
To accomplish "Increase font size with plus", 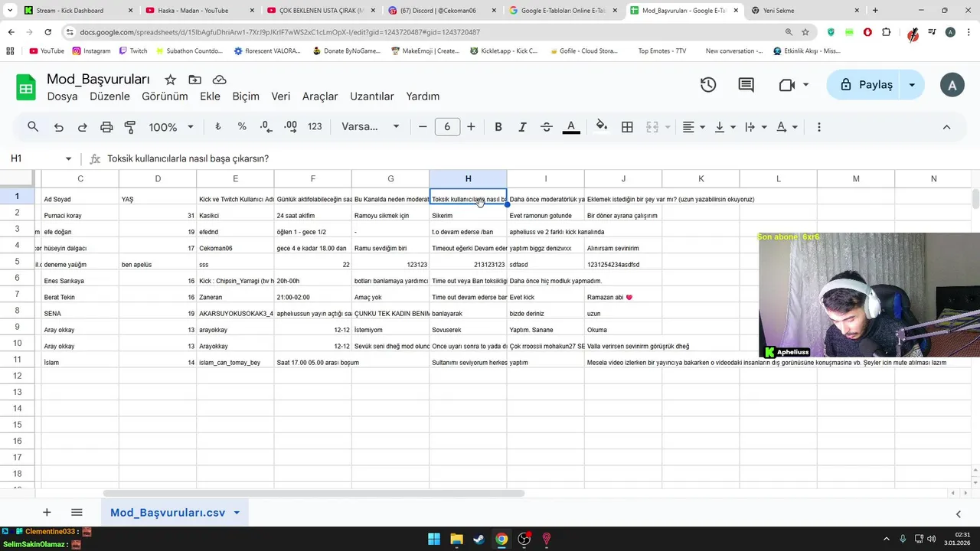I will coord(471,127).
